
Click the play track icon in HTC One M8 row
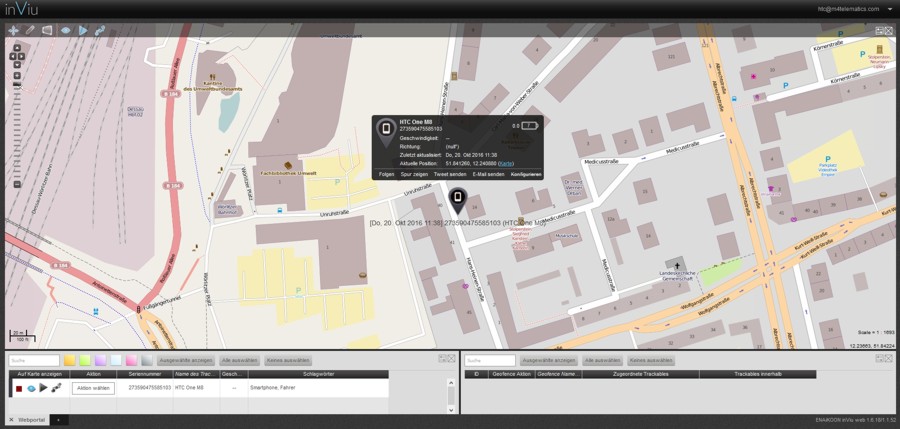44,388
